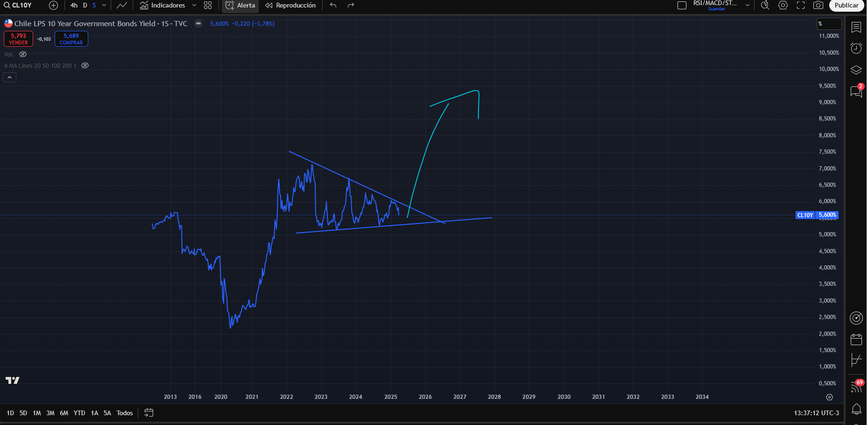Enter fullscreen mode from top toolbar
Viewport: 868px width, 425px height.
tap(801, 6)
